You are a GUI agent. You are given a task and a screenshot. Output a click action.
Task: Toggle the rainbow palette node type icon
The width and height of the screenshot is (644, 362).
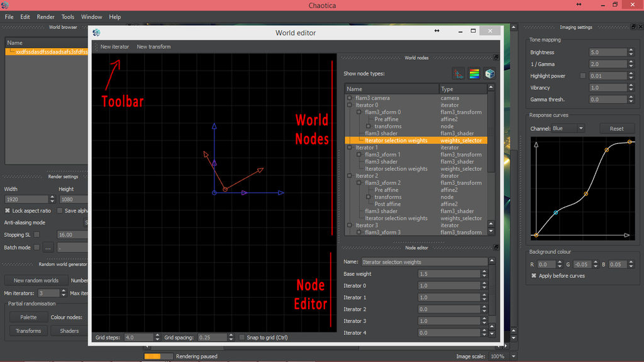click(474, 74)
